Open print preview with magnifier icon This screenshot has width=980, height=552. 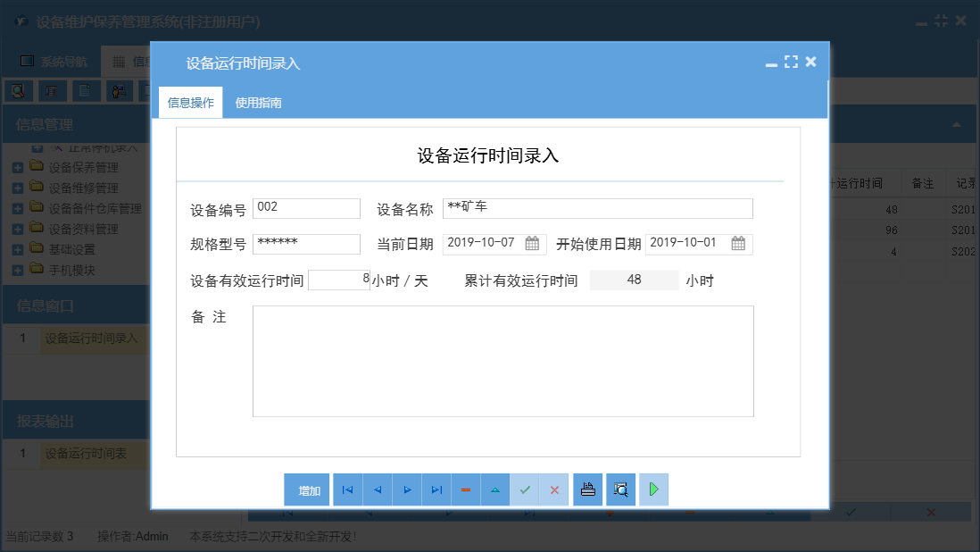tap(620, 489)
